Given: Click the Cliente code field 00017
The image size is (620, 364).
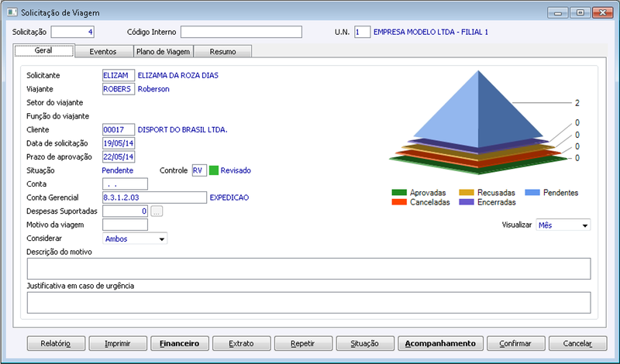Looking at the screenshot, I should click(119, 129).
